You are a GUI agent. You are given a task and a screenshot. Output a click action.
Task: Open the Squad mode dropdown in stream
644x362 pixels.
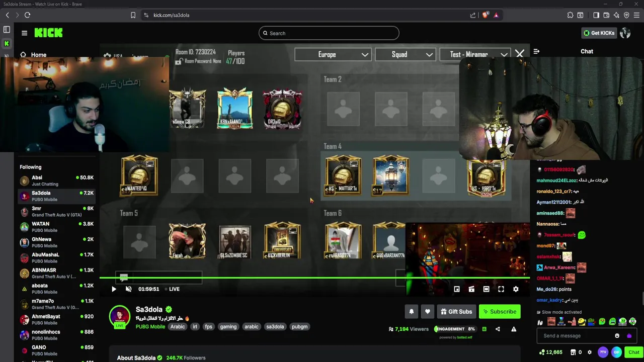coord(405,54)
